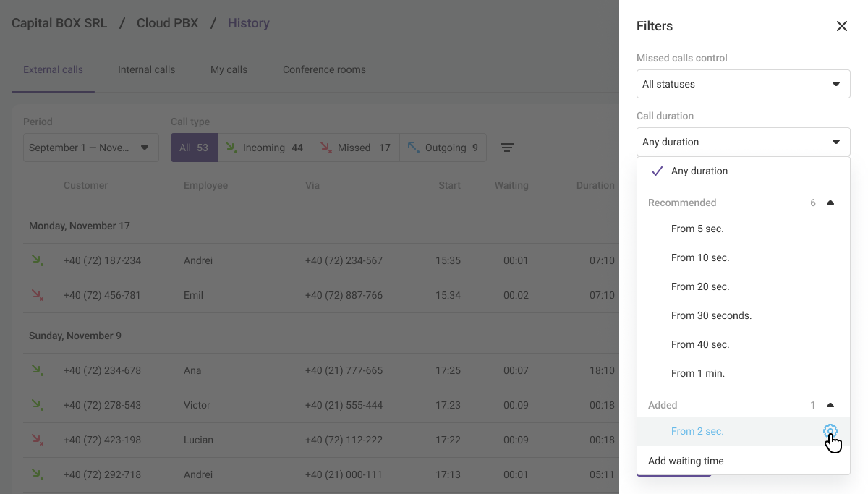This screenshot has width=868, height=494.
Task: Click incoming call icon in Victor's row
Action: [x=37, y=405]
